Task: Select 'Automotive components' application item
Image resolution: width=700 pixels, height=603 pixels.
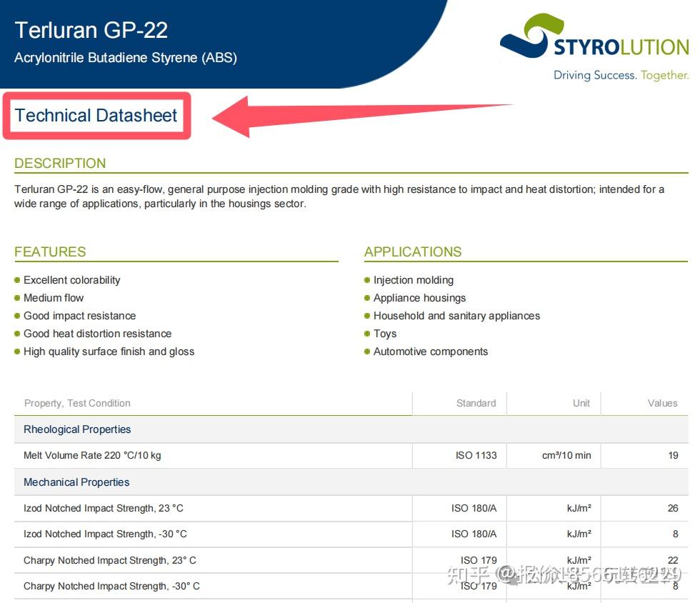Action: click(x=431, y=352)
